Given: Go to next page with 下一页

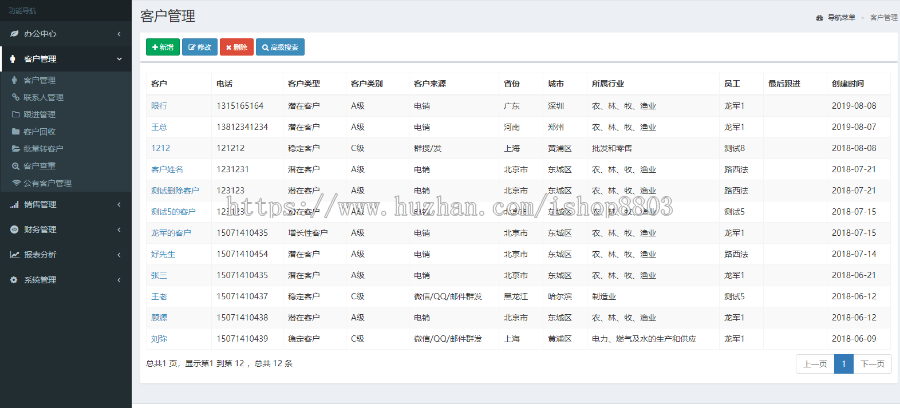Looking at the screenshot, I should (x=872, y=364).
